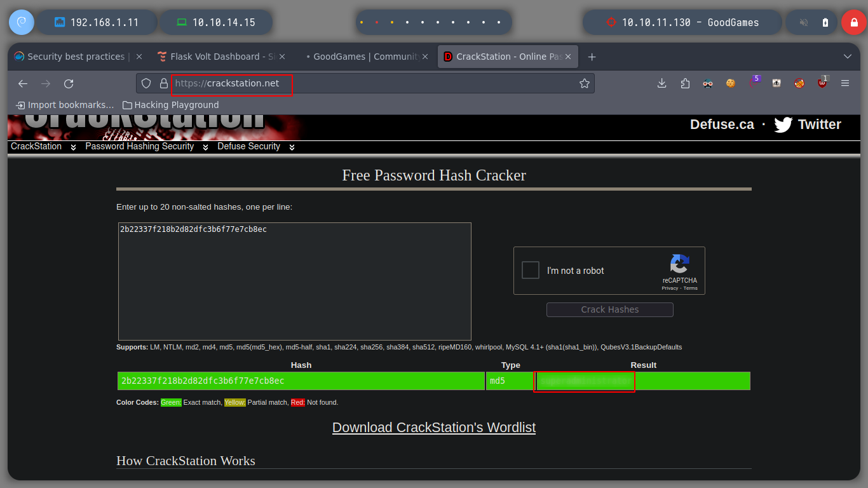Click Import bookmarks in bookmarks bar
Image resolution: width=868 pixels, height=488 pixels.
pyautogui.click(x=65, y=105)
